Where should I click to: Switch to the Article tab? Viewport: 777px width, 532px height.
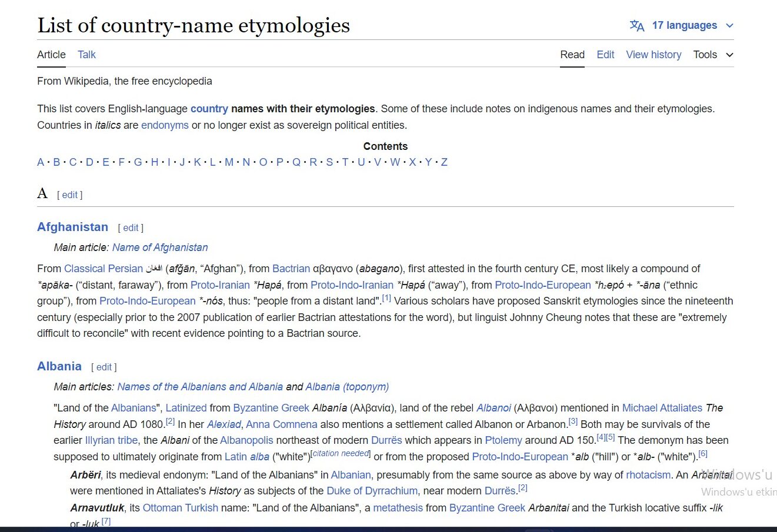51,55
